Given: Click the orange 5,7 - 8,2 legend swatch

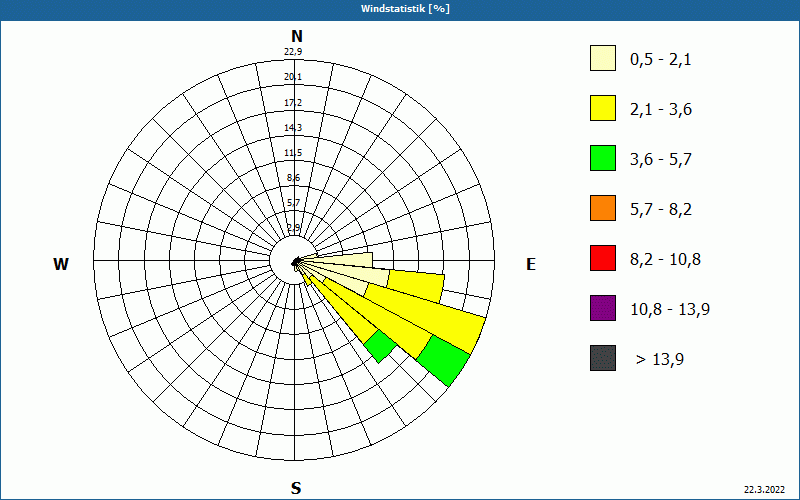Looking at the screenshot, I should point(603,208).
